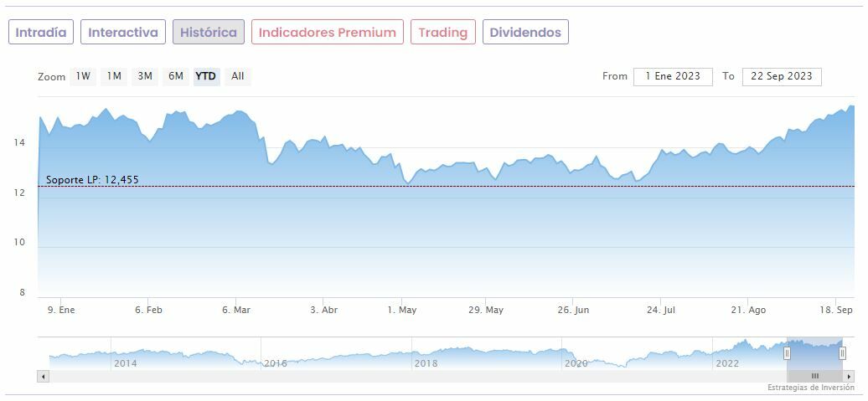Screen dimensions: 868x401
Task: Open the From date field
Action: pyautogui.click(x=673, y=76)
